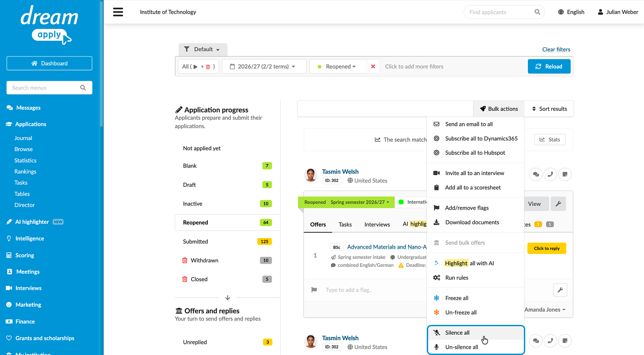Click the Search menus input field

point(49,88)
